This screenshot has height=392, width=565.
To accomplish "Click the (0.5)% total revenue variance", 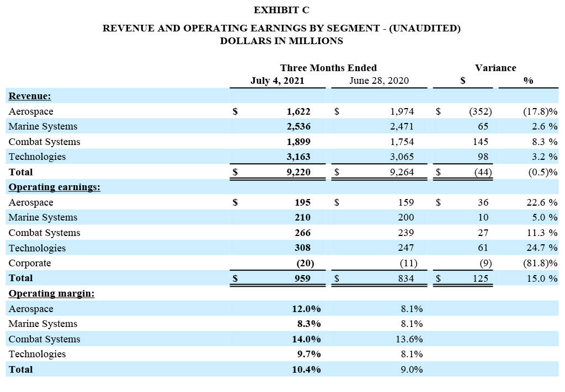I will point(543,172).
